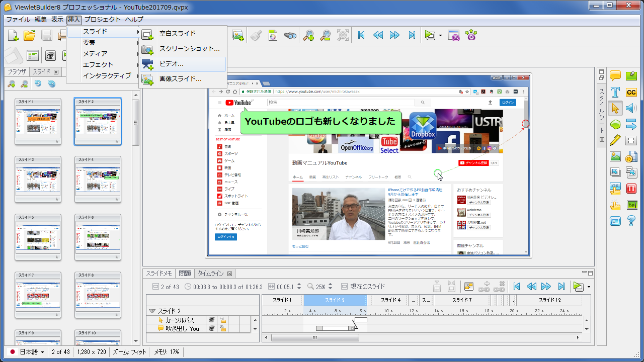
Task: Click the sound speaker icon
Action: tap(631, 108)
